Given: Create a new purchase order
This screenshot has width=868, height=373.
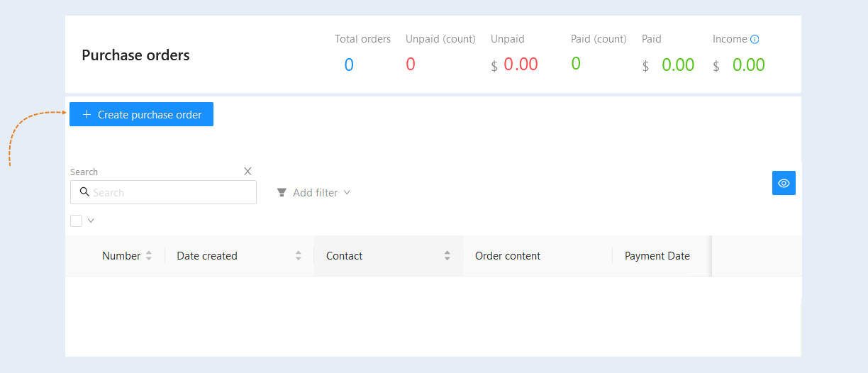Looking at the screenshot, I should pos(141,115).
